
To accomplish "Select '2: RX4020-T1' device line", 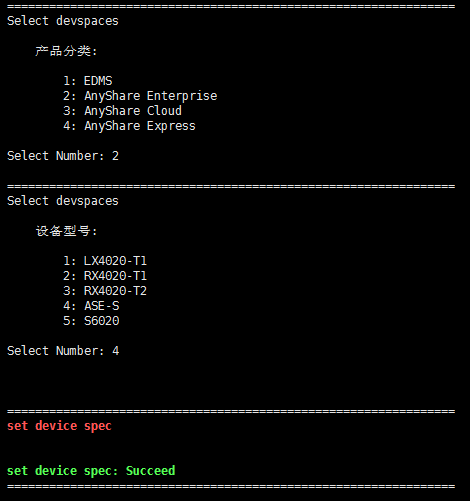I will (x=105, y=276).
